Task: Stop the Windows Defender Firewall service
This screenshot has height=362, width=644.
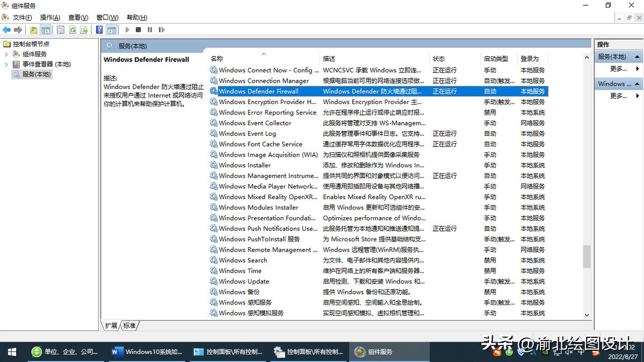Action: point(138,29)
